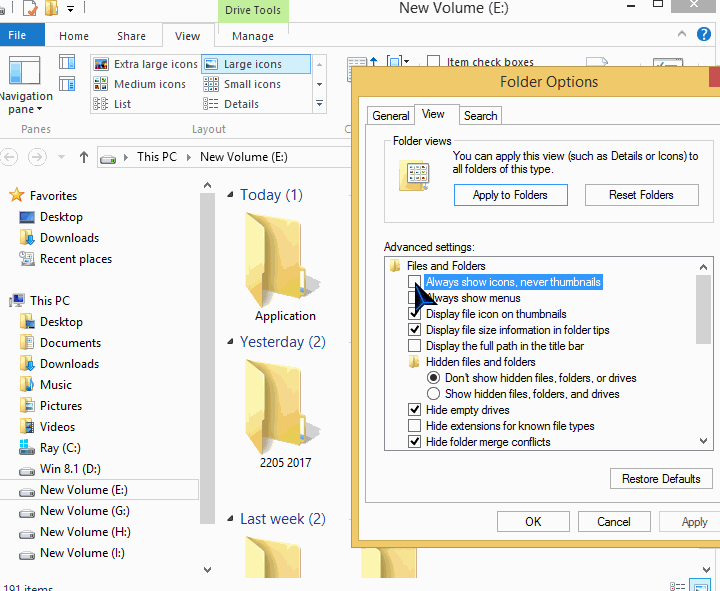Choose Large icons layout

pos(256,64)
